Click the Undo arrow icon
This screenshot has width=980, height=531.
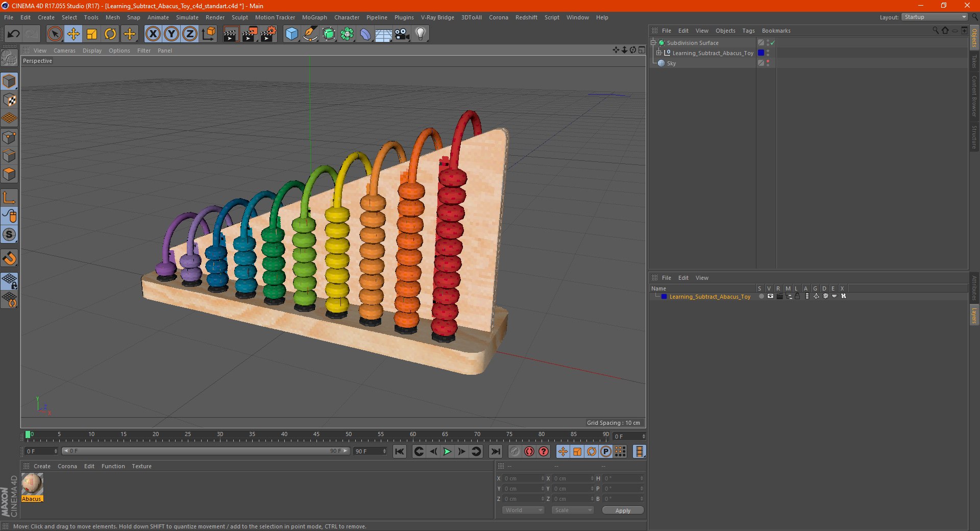[x=14, y=34]
